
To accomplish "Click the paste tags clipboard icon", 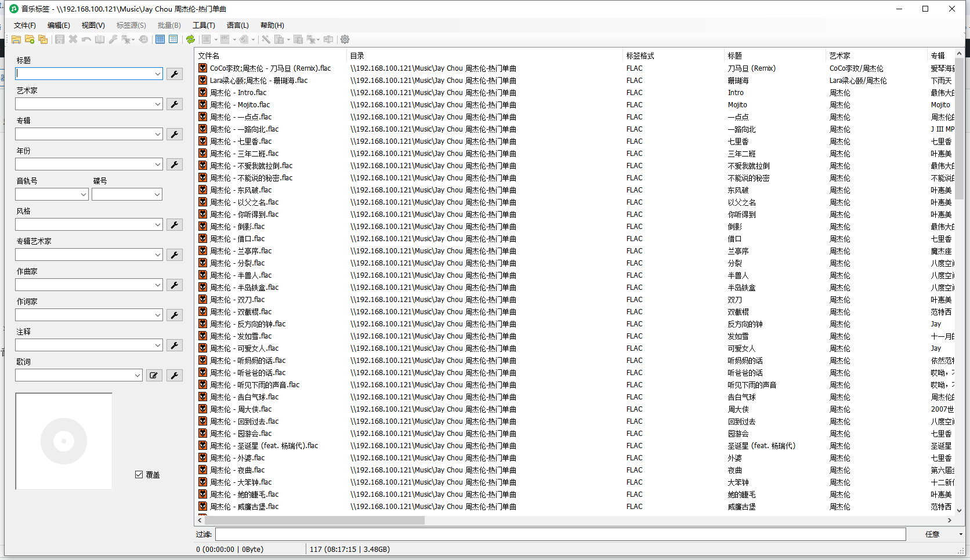I will (x=279, y=39).
